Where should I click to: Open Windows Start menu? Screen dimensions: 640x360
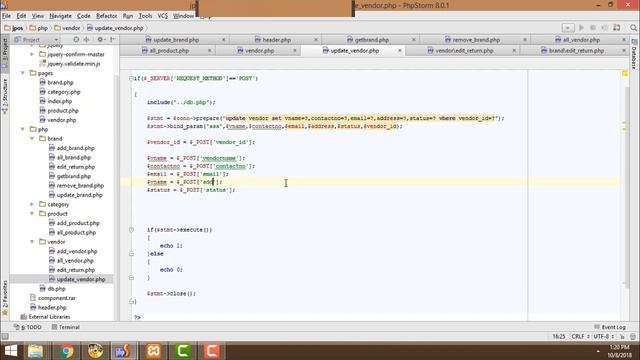pos(11,351)
